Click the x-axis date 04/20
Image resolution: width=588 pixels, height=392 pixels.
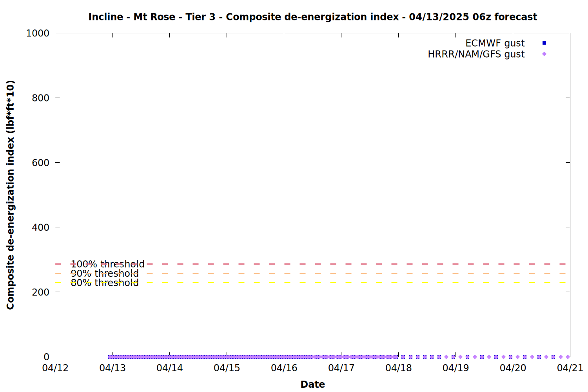click(x=513, y=368)
